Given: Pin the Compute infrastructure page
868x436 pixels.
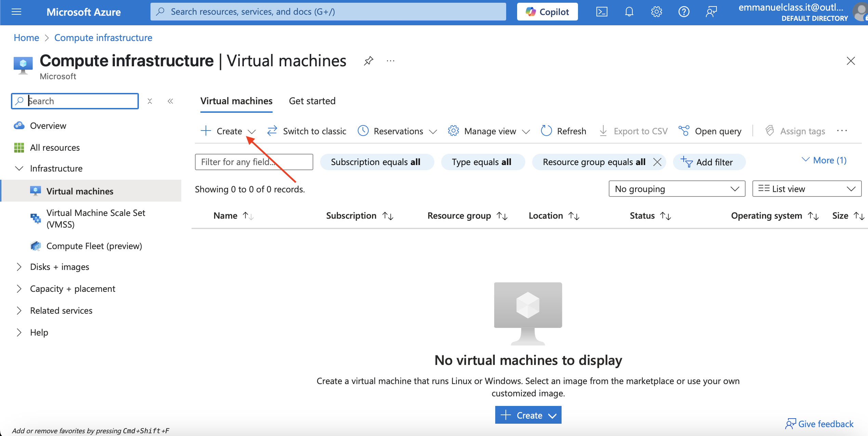Looking at the screenshot, I should coord(368,61).
